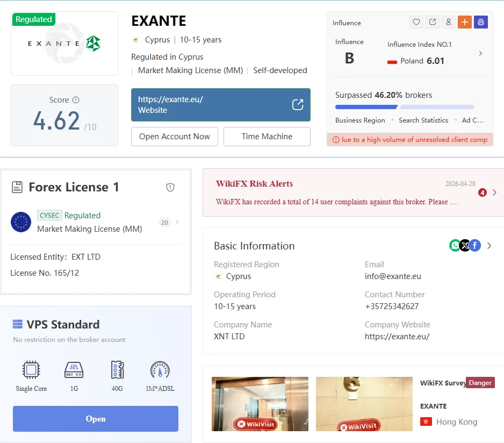Click the CYSEC tag label
504x443 pixels.
click(x=49, y=215)
